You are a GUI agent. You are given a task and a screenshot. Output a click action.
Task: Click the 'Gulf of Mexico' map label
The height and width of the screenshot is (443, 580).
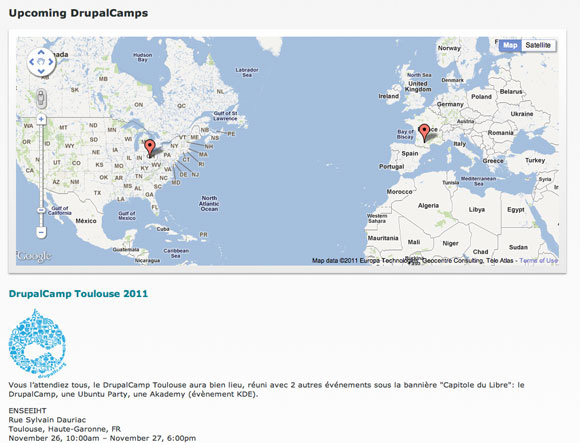127,216
